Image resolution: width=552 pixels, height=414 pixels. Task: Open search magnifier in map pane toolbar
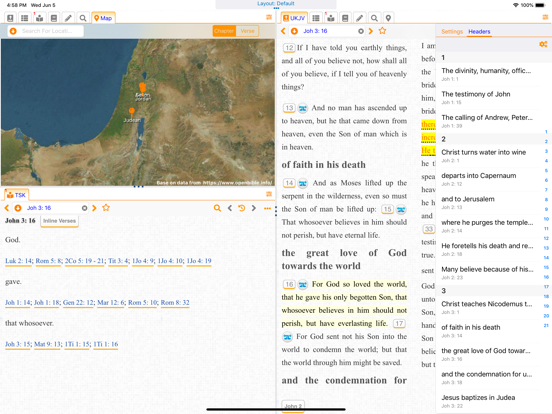pos(83,18)
